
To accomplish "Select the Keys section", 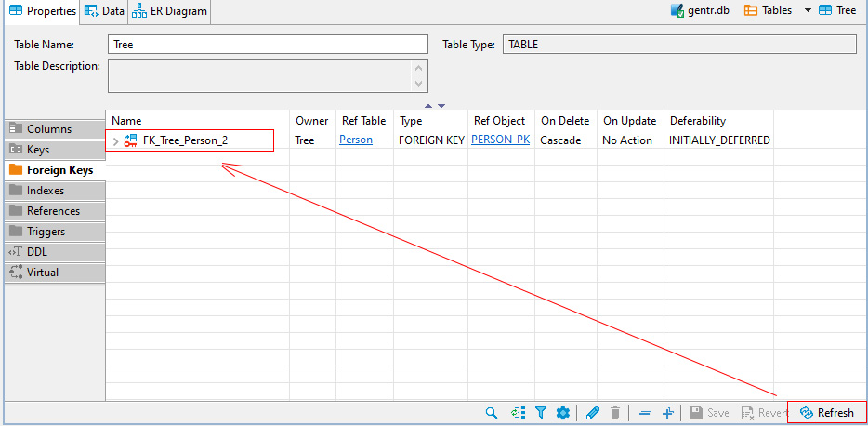I will pyautogui.click(x=55, y=150).
